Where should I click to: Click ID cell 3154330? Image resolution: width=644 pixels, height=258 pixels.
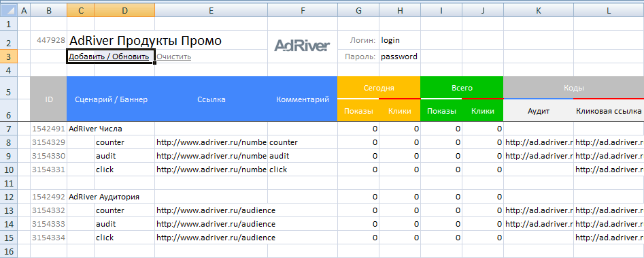pyautogui.click(x=48, y=156)
